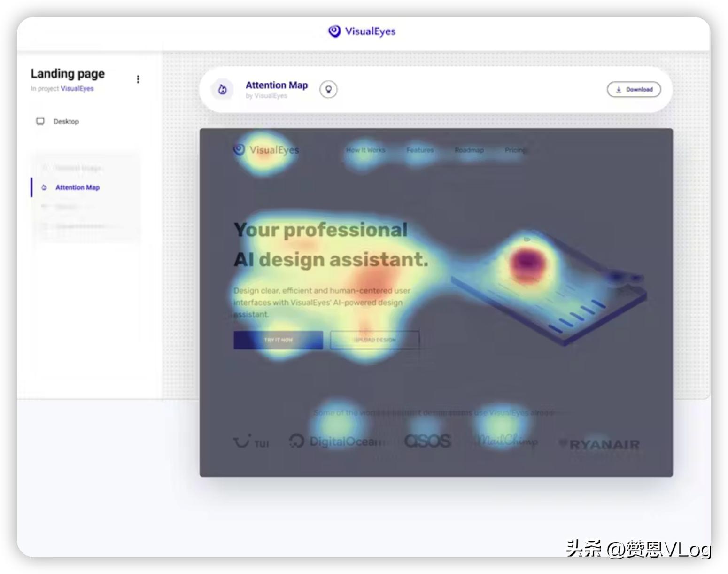Image resolution: width=728 pixels, height=574 pixels.
Task: Click the Desktop label in the sidebar
Action: point(66,121)
